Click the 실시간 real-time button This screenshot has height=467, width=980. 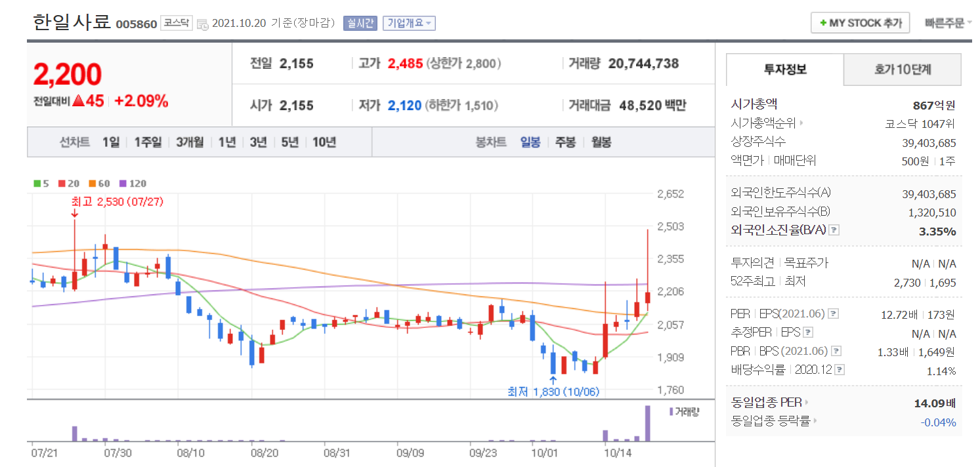click(x=360, y=24)
